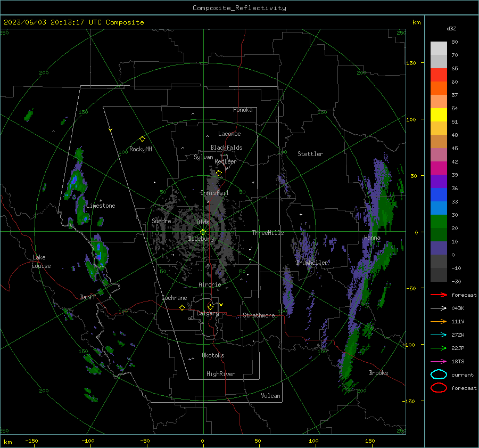Click the orange 111V arrow legend icon

439,321
